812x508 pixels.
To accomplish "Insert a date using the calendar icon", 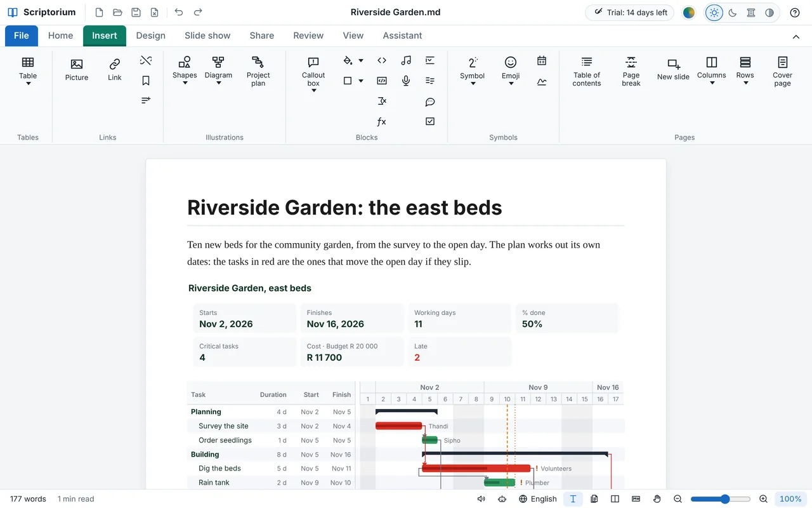I will click(542, 60).
